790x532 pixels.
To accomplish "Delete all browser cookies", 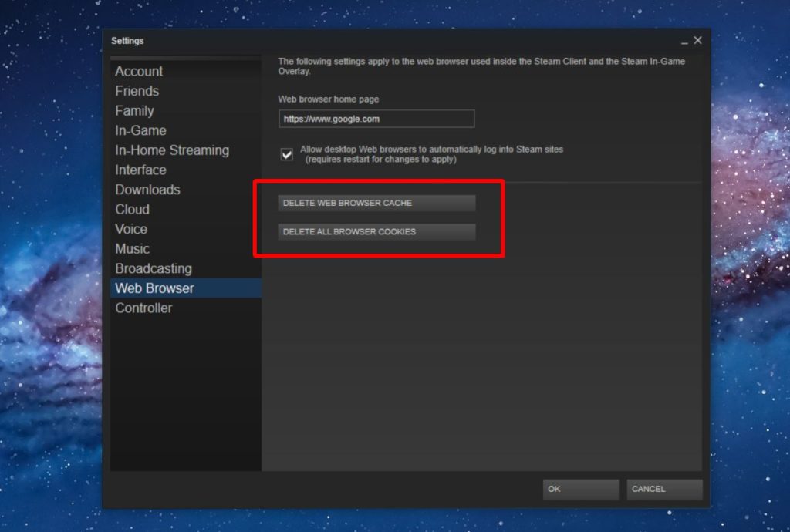I will [376, 231].
